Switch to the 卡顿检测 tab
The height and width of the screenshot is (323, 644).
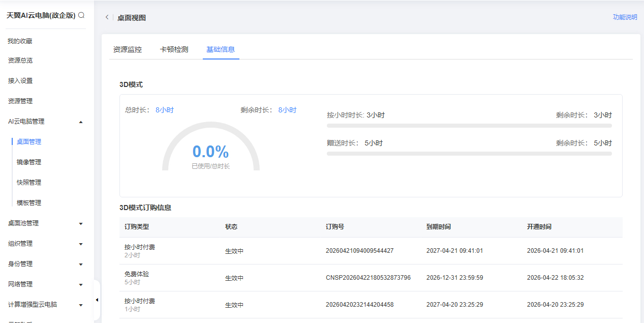click(x=174, y=49)
